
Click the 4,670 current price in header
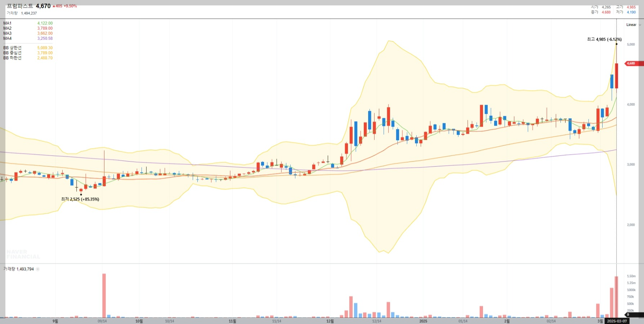tap(43, 6)
